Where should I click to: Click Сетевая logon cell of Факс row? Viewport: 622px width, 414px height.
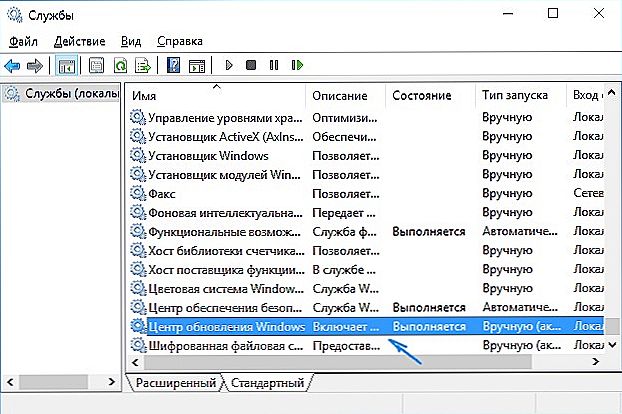click(588, 193)
